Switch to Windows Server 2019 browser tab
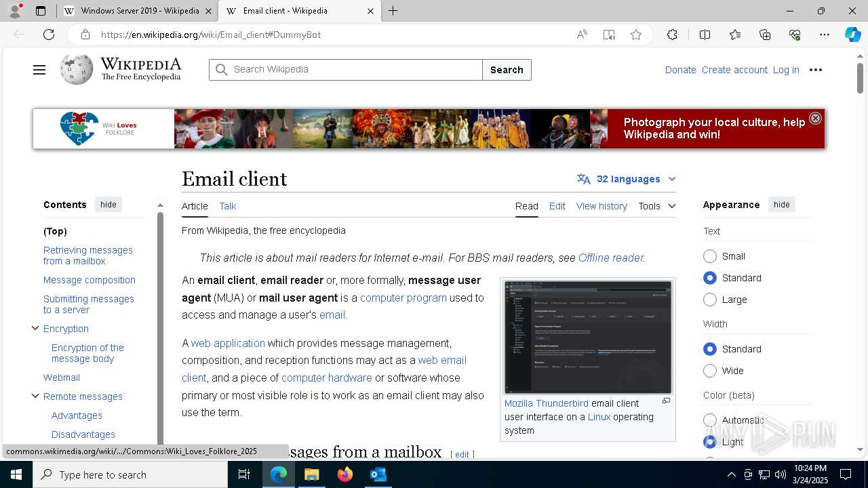This screenshot has width=868, height=488. [x=136, y=11]
